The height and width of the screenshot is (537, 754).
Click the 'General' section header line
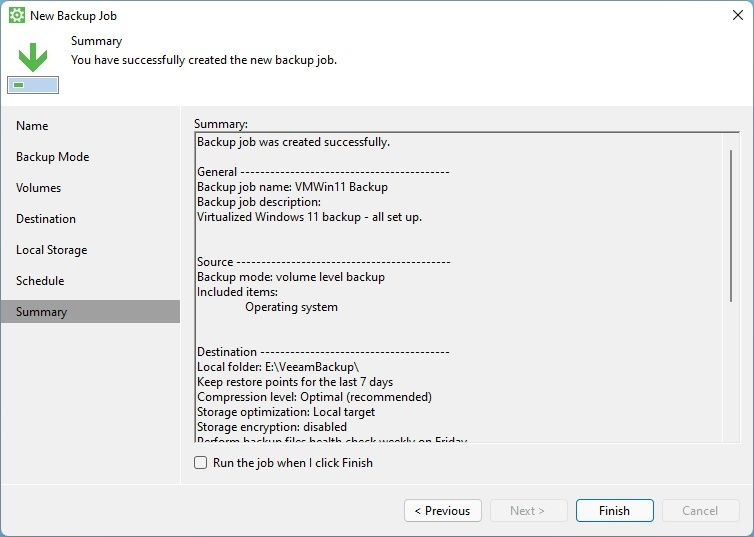click(323, 172)
